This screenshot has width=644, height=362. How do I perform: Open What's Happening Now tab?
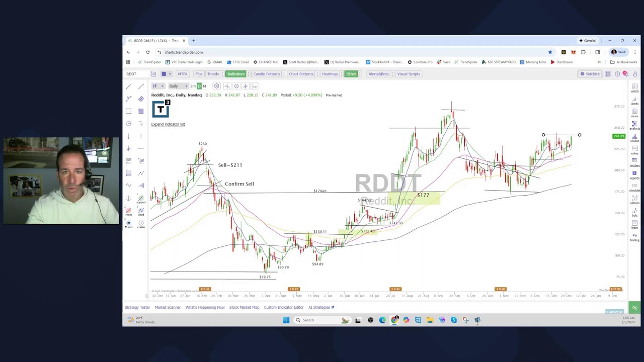tap(205, 307)
